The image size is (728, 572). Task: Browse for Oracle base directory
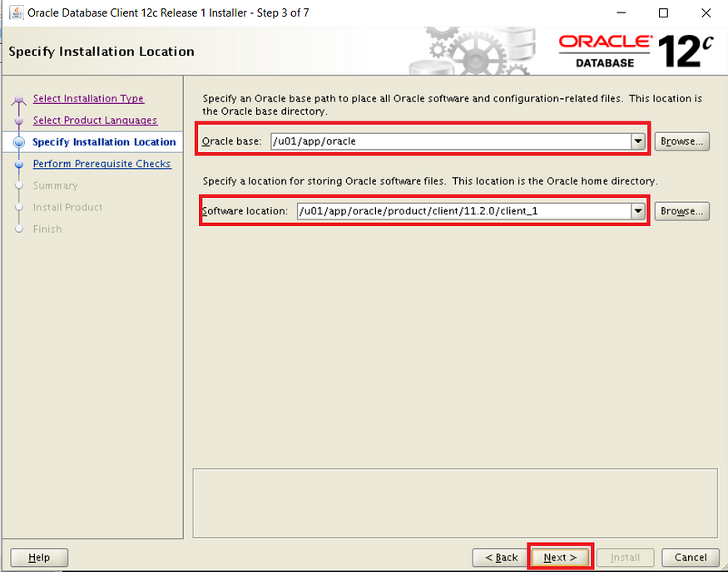click(681, 141)
